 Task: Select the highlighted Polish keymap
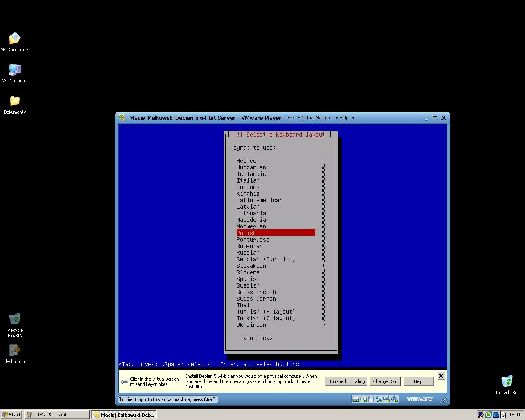coord(276,233)
